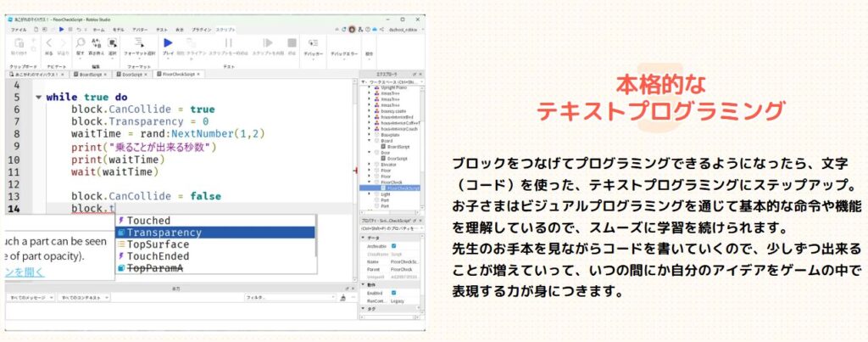
Task: Collapse the while loop fold arrow
Action: (38, 98)
